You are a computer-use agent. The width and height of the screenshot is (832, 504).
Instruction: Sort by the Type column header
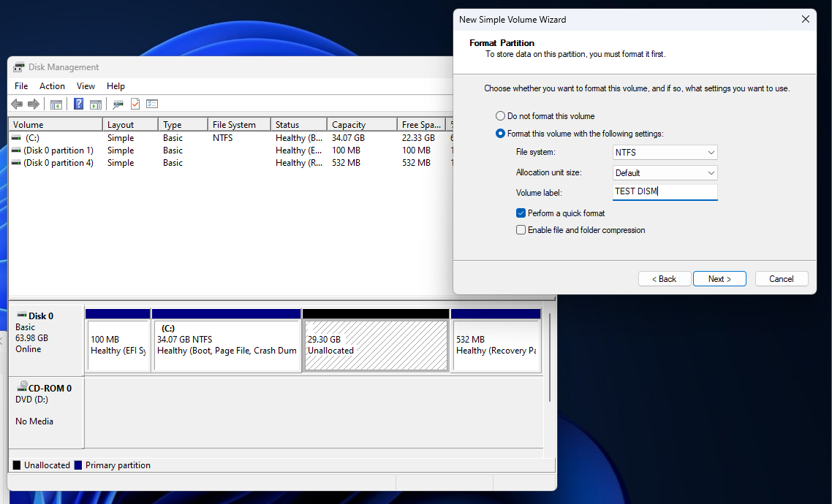[183, 125]
